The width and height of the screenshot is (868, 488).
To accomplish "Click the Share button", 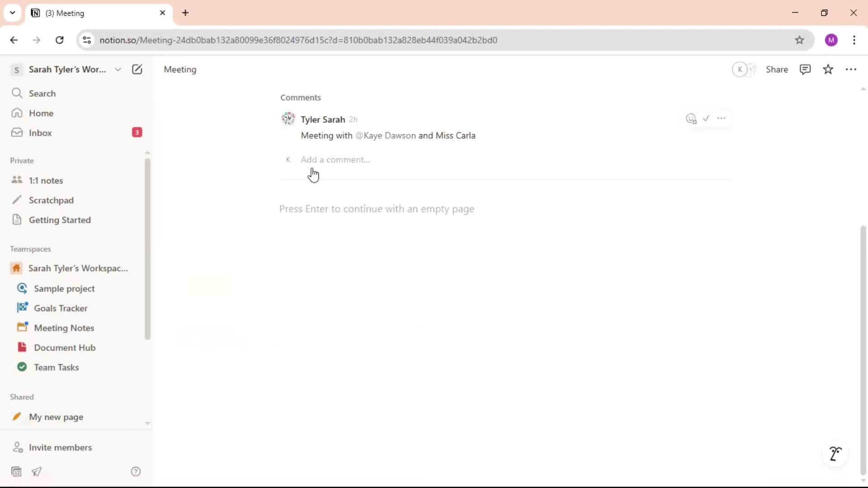I will point(777,69).
